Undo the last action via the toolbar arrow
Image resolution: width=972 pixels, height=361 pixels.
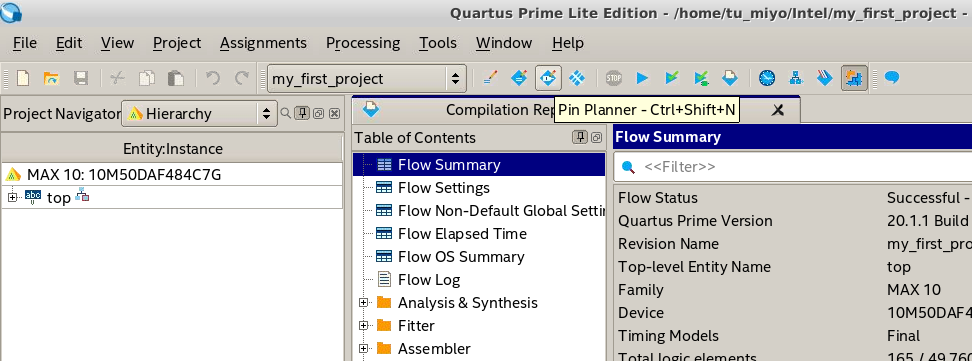tap(213, 78)
